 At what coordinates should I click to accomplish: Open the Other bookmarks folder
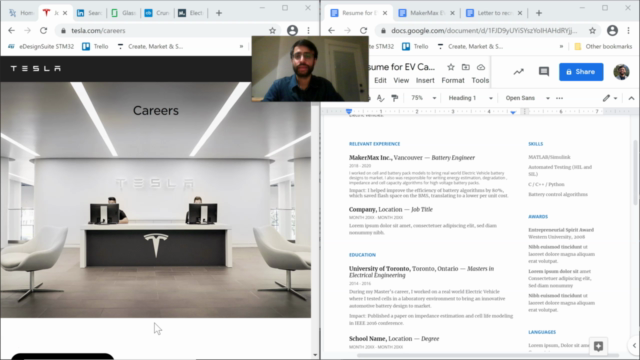click(x=603, y=47)
